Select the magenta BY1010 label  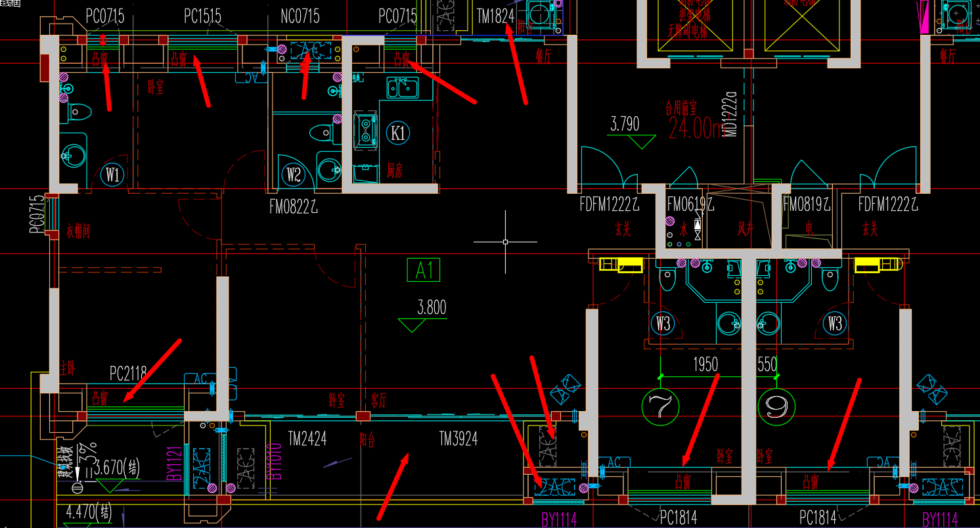coord(274,463)
